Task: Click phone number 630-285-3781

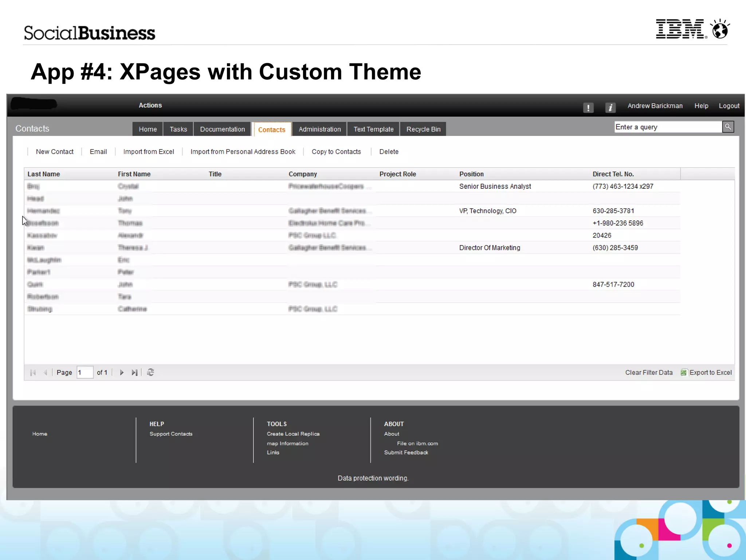Action: tap(613, 211)
